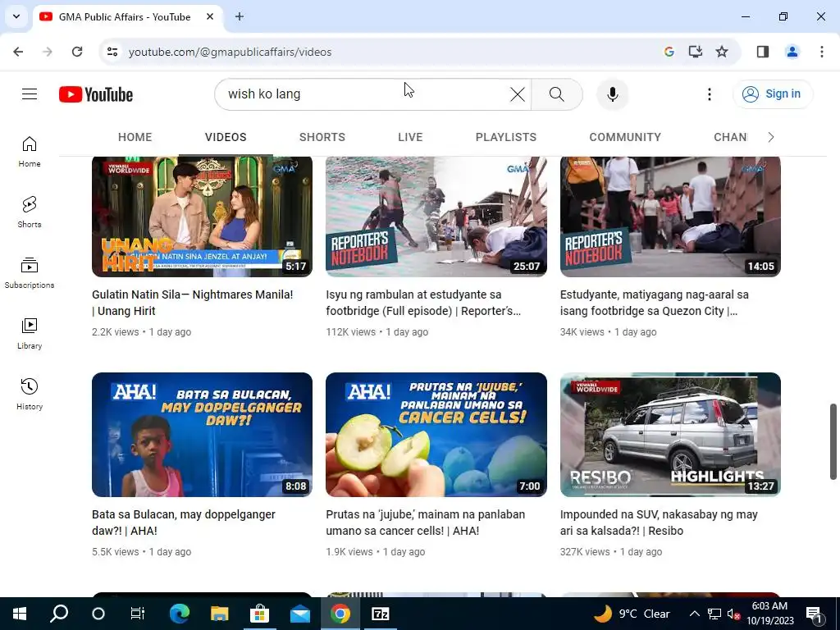Viewport: 840px width, 630px height.
Task: Open 'Impounded na SUV' Resibo video title
Action: [659, 523]
